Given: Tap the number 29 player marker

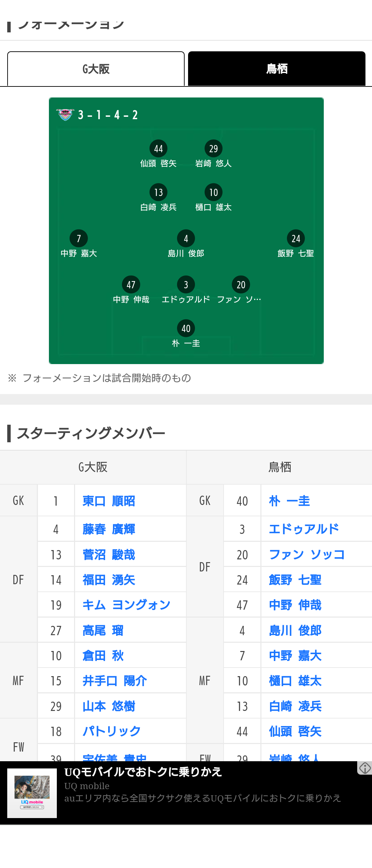Looking at the screenshot, I should pyautogui.click(x=214, y=149).
